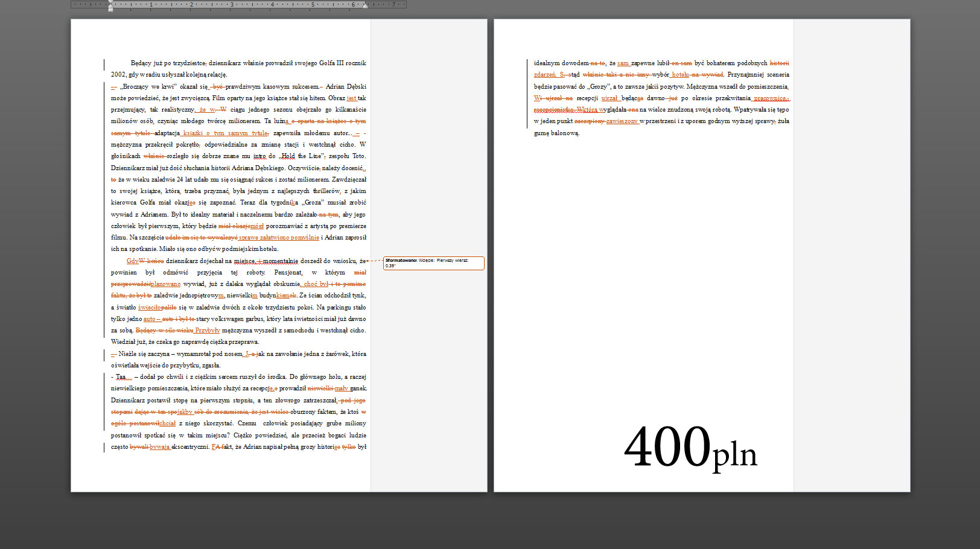Open the 'Sformatowano: Wcięcie' revision balloon

pos(434,263)
